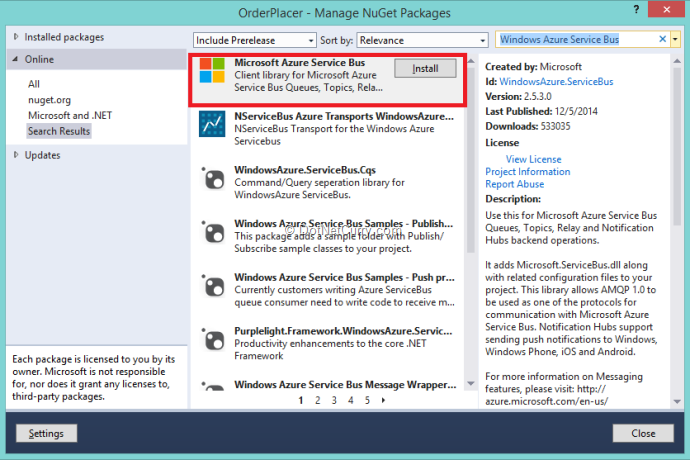Open the Include Prerelease dropdown
Viewport: 690px width, 460px height.
coord(254,40)
